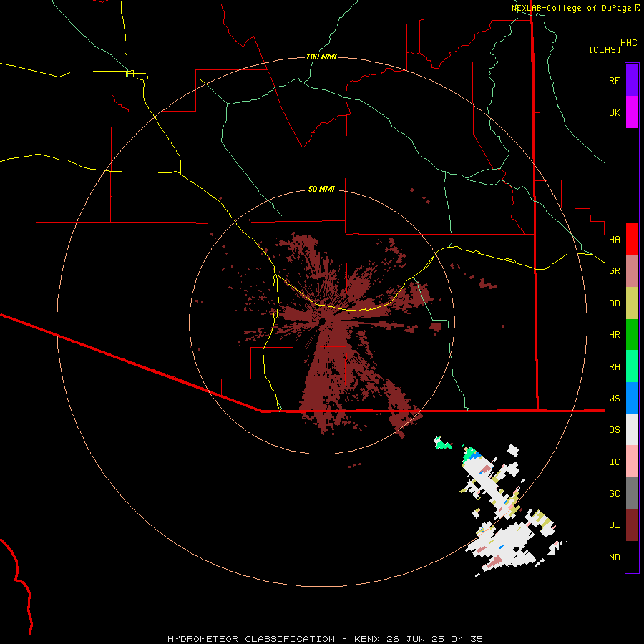Viewport: 644px width, 644px height.
Task: Click the BD yellow-olive legend swatch
Action: pyautogui.click(x=632, y=303)
